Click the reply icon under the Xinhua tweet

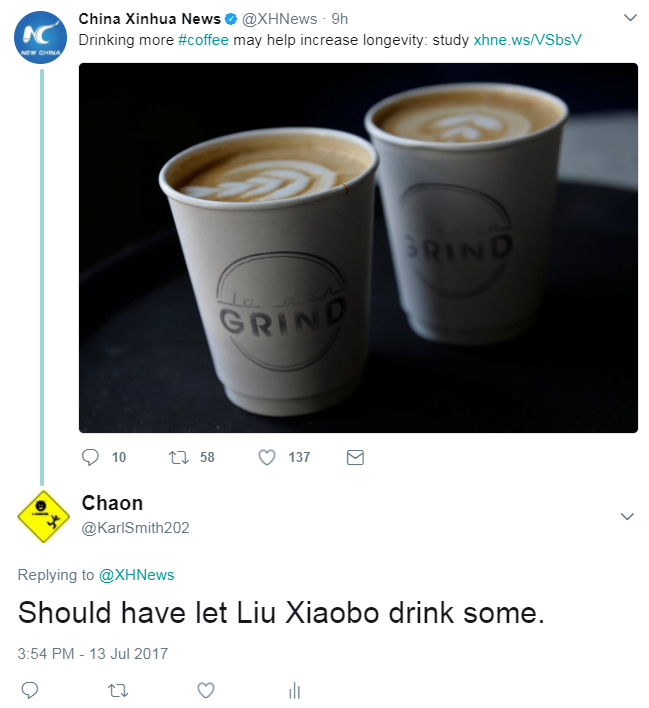coord(90,457)
